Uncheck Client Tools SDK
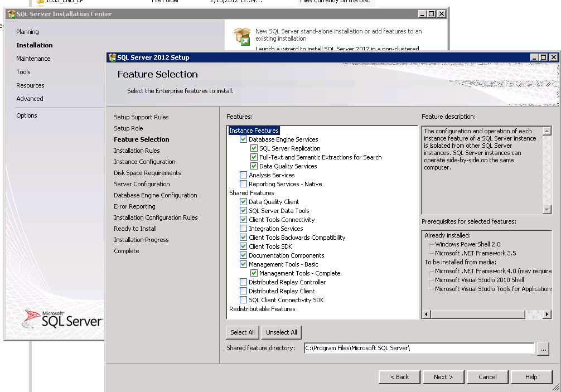Screen dimensions: 561x392 pyautogui.click(x=243, y=246)
